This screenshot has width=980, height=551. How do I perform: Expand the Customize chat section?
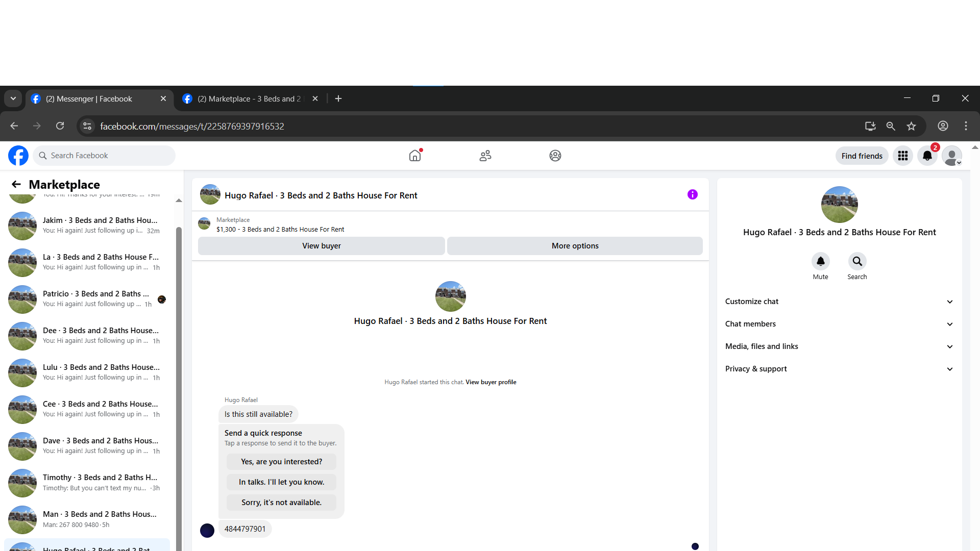pyautogui.click(x=840, y=302)
